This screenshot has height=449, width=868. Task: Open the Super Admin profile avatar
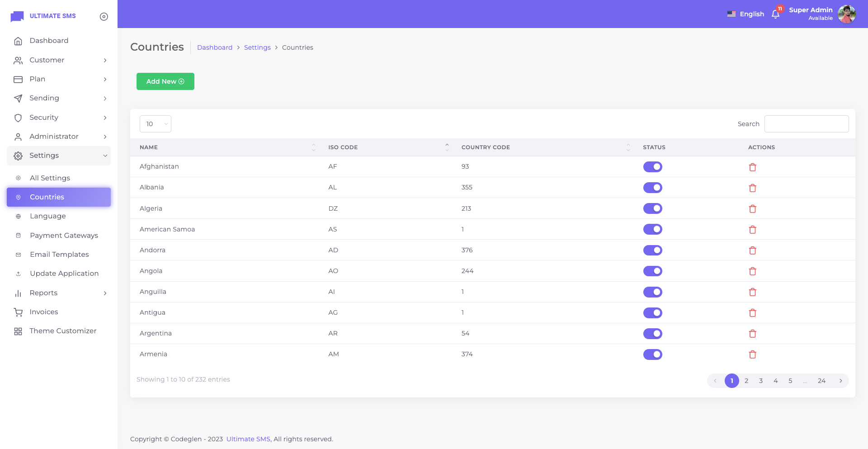[846, 14]
